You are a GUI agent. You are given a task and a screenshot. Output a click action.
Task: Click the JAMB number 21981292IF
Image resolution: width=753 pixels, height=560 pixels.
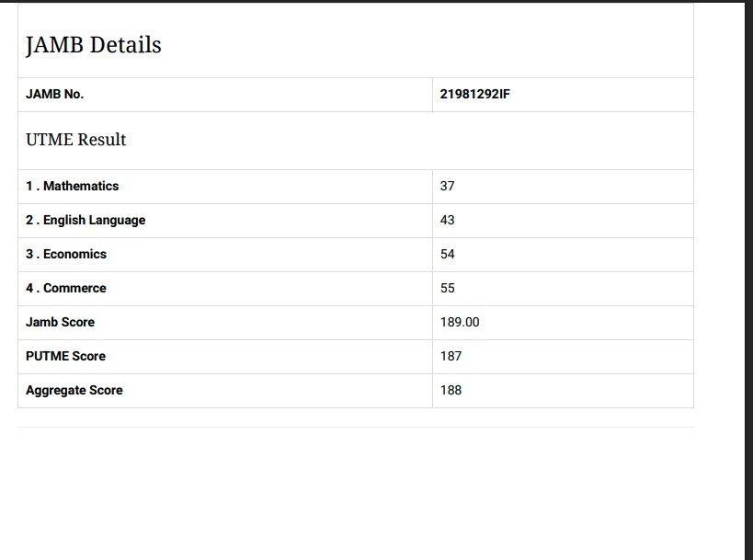tap(474, 94)
